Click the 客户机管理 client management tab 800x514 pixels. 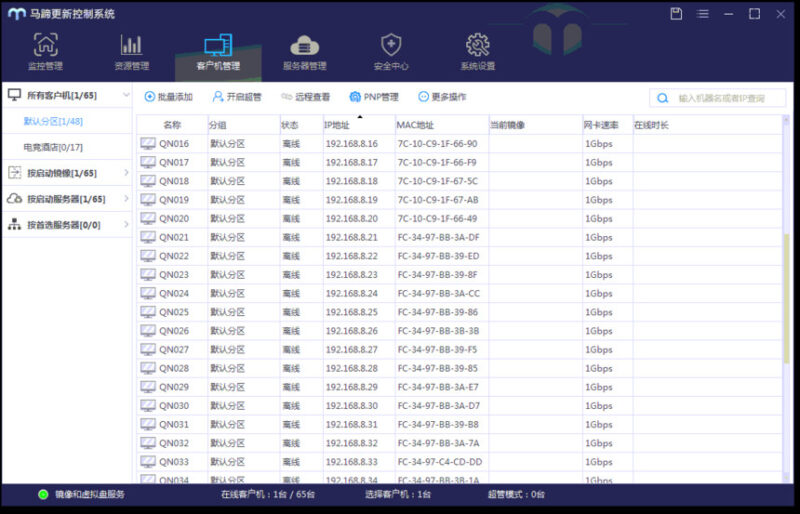click(217, 52)
